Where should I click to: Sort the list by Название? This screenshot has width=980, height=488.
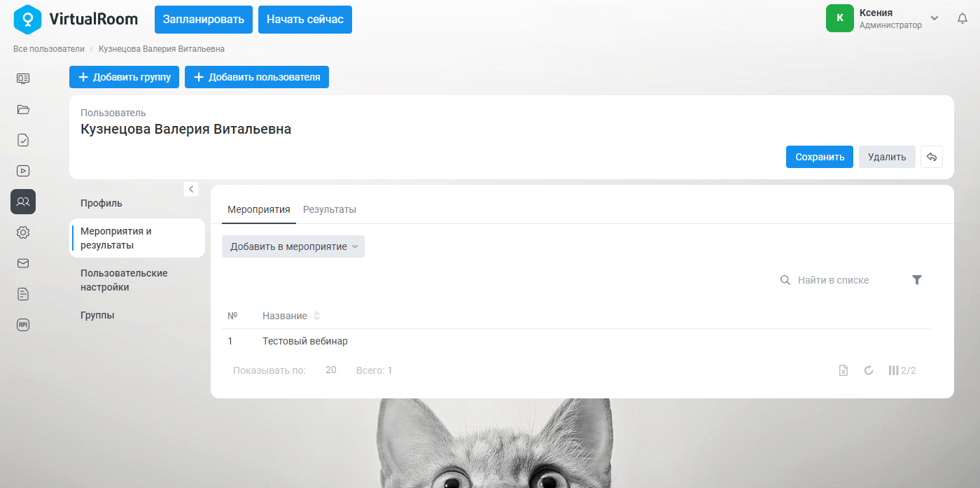tap(290, 316)
